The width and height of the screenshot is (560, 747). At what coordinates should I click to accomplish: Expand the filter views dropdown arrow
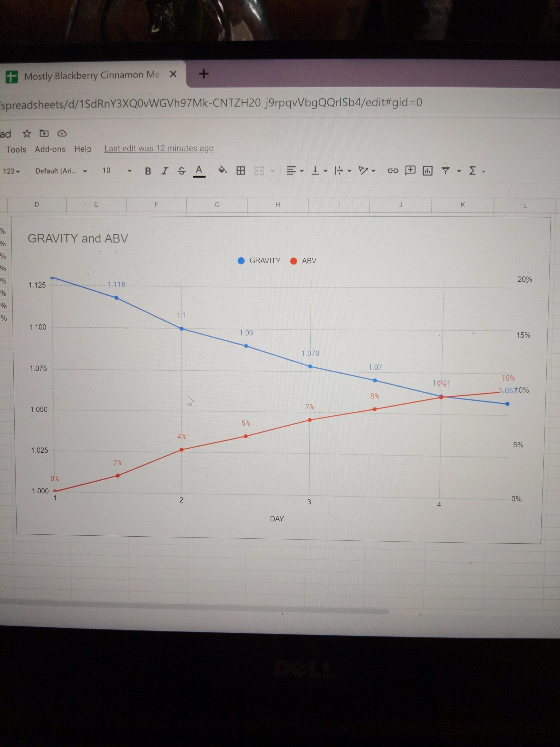point(459,171)
